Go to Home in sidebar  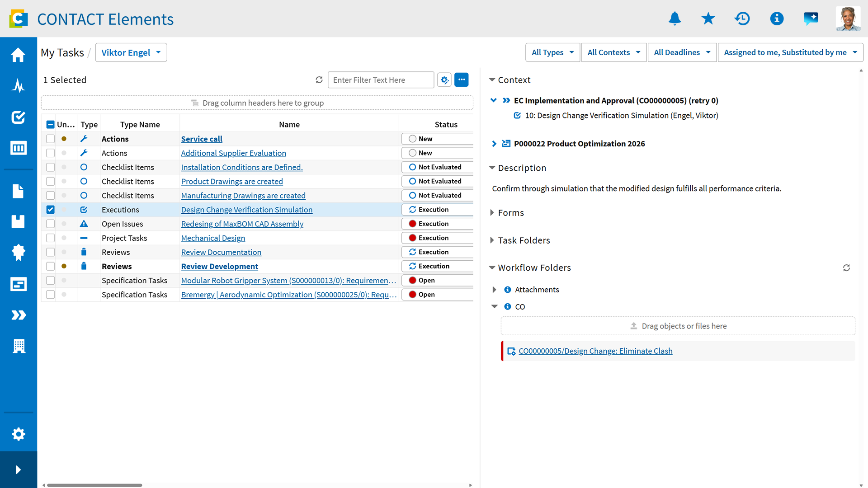point(18,55)
